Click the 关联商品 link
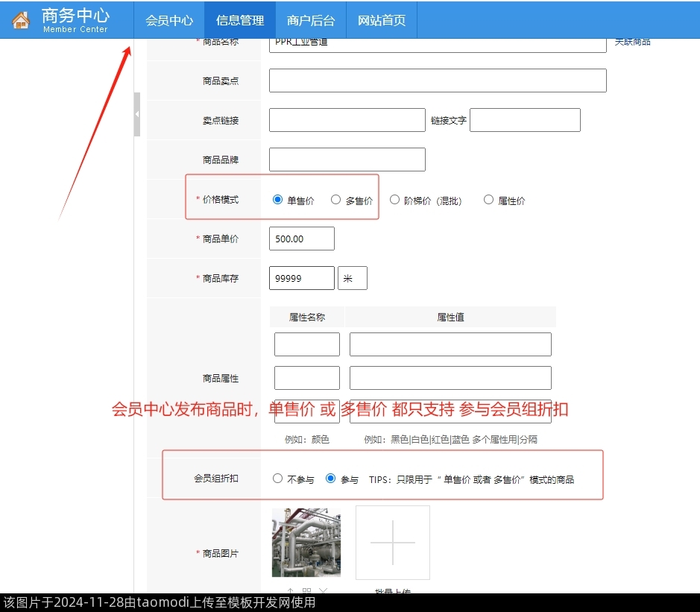The width and height of the screenshot is (700, 612). [632, 42]
